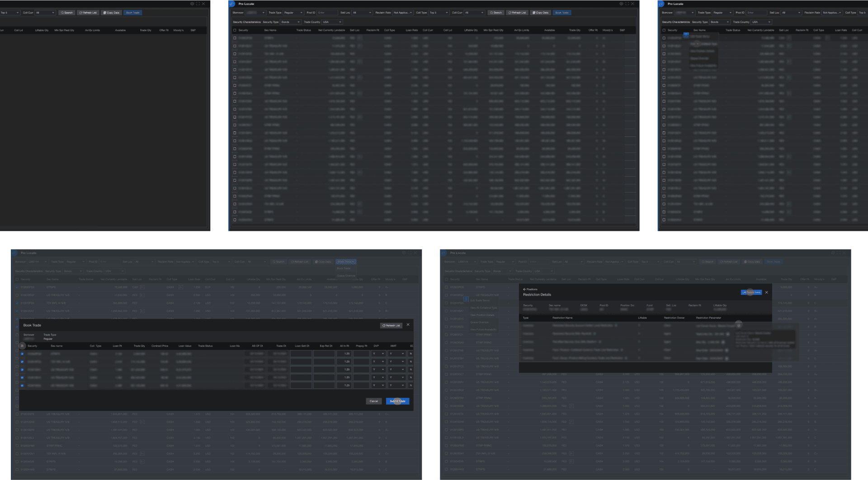This screenshot has width=868, height=480.
Task: Click Copy Data in the top-middle window toolbar
Action: [x=540, y=13]
